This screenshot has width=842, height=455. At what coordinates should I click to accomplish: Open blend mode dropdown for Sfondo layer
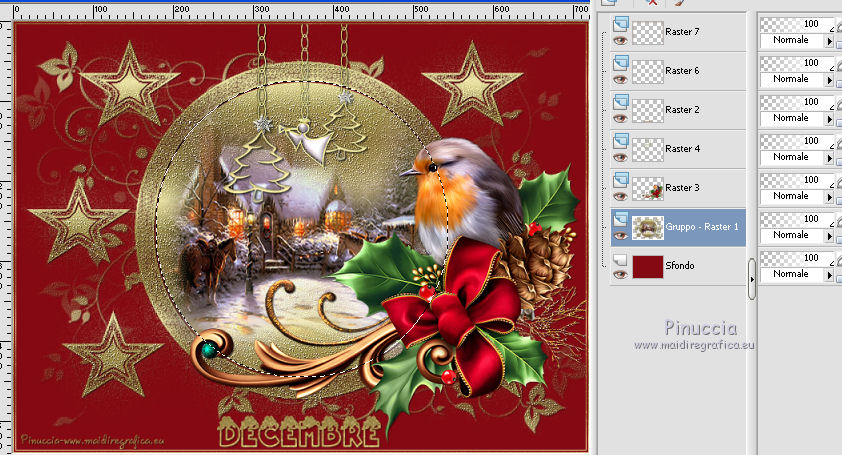[x=829, y=275]
